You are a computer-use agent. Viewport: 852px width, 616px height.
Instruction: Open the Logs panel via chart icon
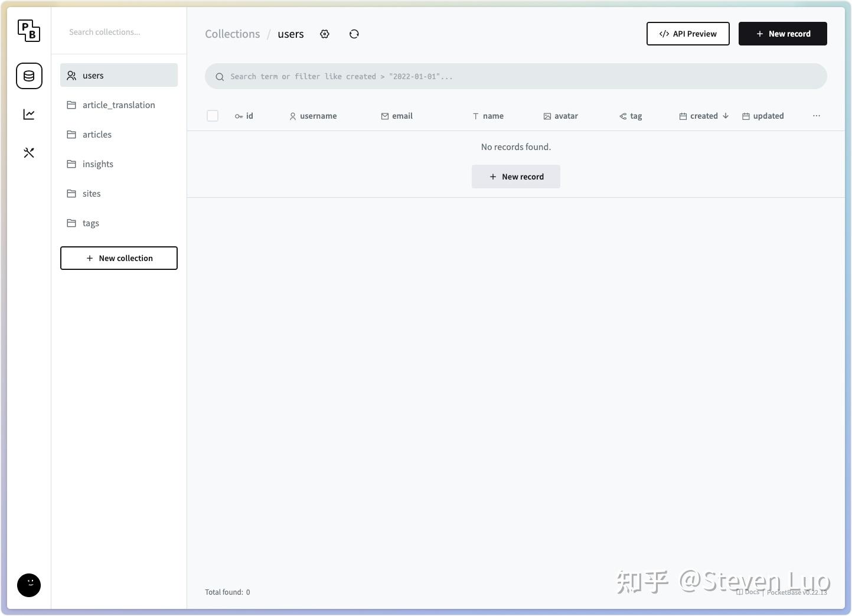29,115
